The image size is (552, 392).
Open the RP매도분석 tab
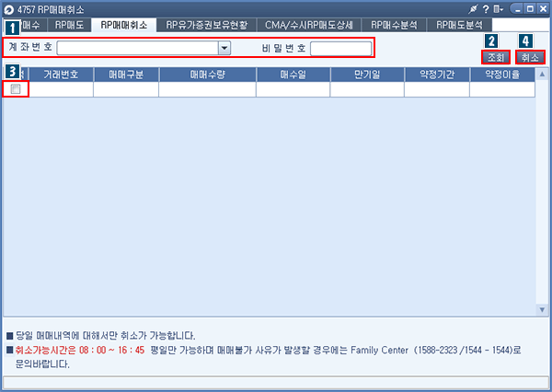click(x=459, y=25)
